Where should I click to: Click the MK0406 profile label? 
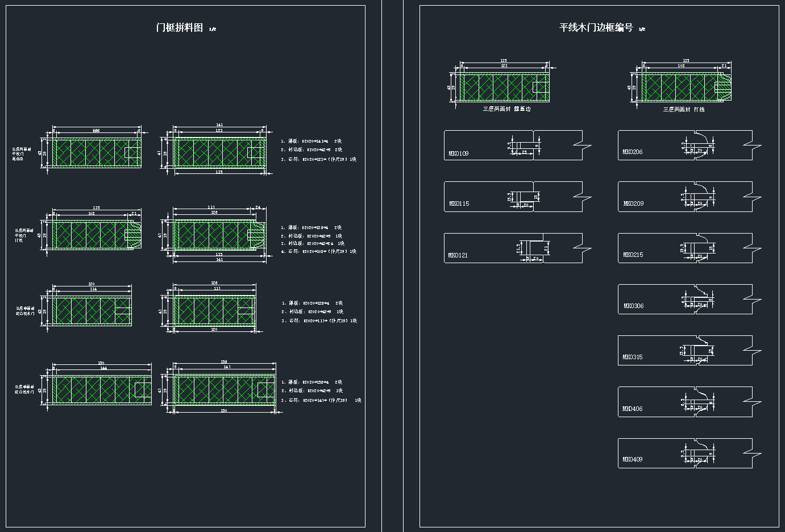632,409
